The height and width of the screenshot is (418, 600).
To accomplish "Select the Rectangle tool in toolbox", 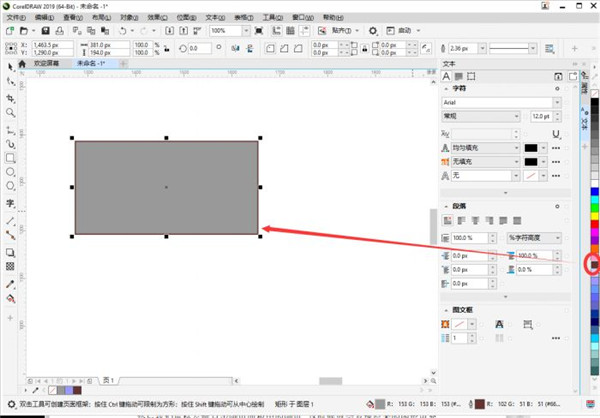I will pyautogui.click(x=10, y=158).
